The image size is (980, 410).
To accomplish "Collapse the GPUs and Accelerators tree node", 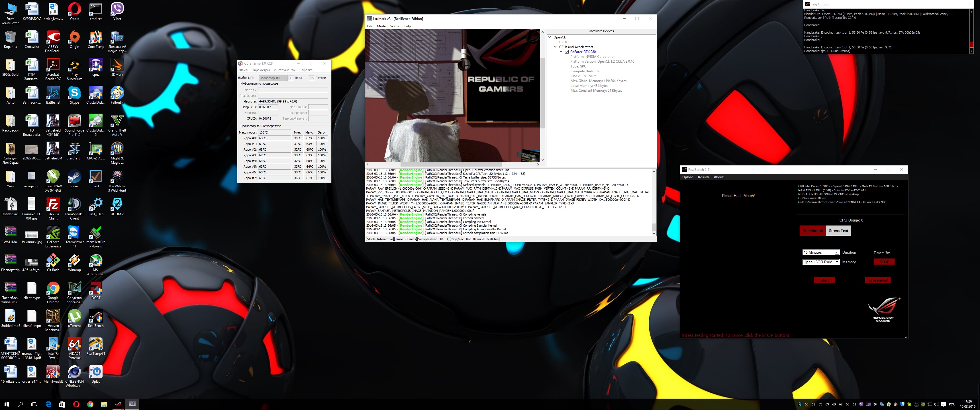I will [x=555, y=47].
